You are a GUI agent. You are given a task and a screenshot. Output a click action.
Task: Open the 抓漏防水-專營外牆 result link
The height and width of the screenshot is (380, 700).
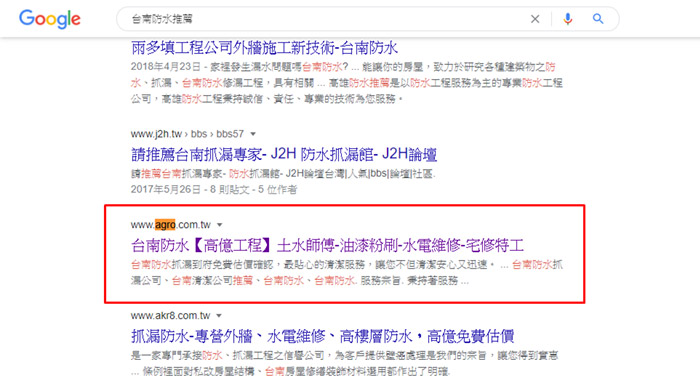tap(322, 336)
